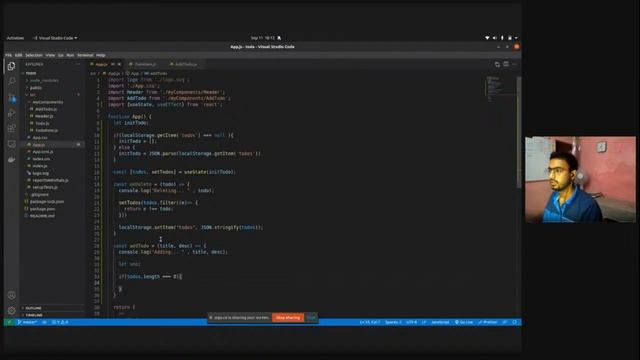Viewport: 640px width, 360px height.
Task: Close the App.js editor tab
Action: (x=119, y=64)
